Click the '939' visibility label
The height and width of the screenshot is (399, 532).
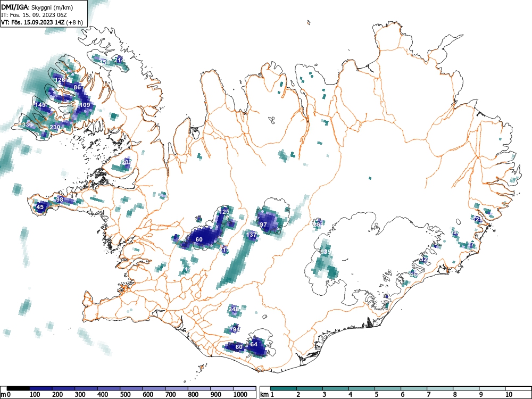326,252
